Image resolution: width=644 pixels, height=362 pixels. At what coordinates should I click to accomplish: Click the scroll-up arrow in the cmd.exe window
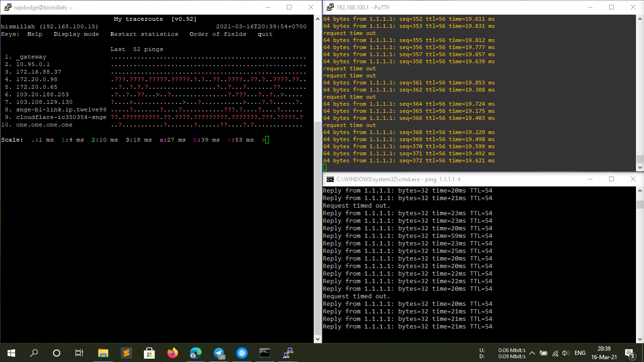tap(640, 190)
